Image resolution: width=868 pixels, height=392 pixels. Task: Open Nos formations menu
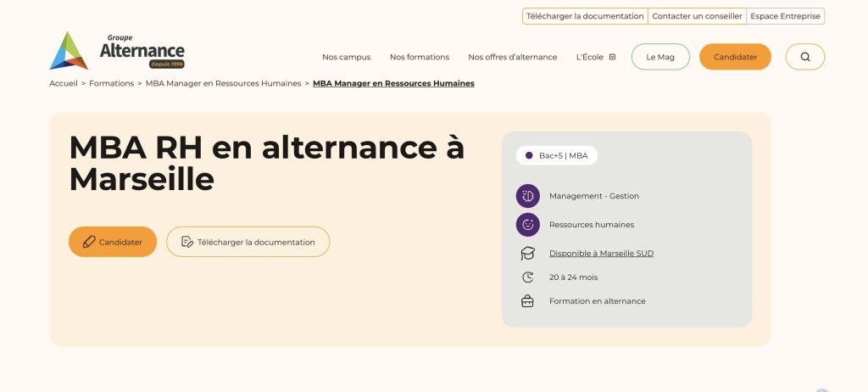420,57
